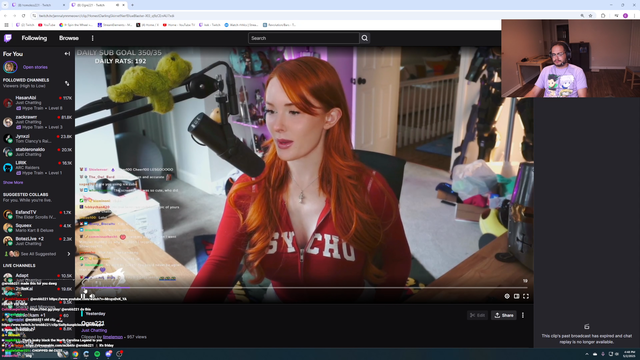Open the video player settings gear
Image resolution: width=640 pixels, height=360 pixels.
pos(507,296)
